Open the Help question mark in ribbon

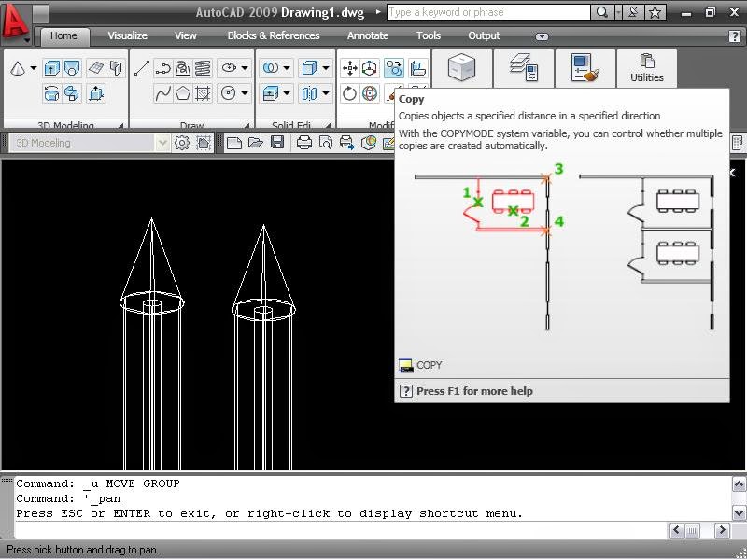point(735,36)
